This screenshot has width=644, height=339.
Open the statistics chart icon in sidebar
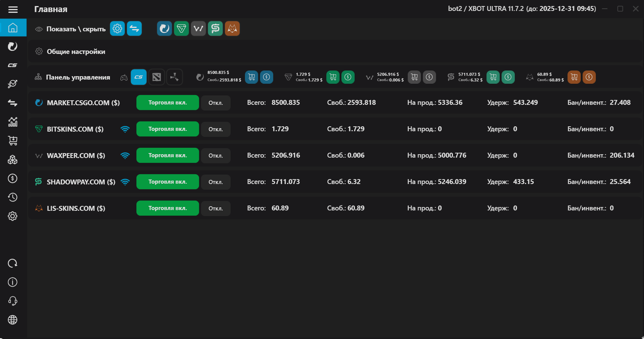(13, 122)
